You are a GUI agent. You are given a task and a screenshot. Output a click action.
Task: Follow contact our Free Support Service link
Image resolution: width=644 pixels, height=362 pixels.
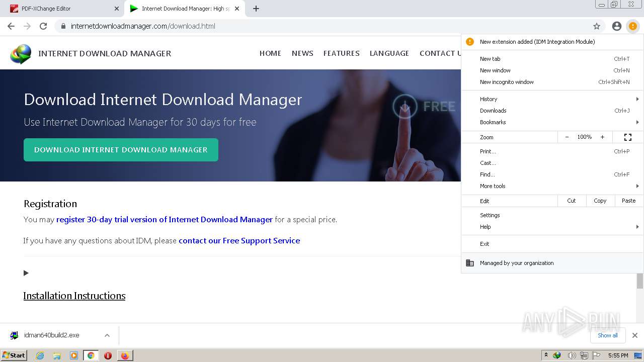coord(239,241)
